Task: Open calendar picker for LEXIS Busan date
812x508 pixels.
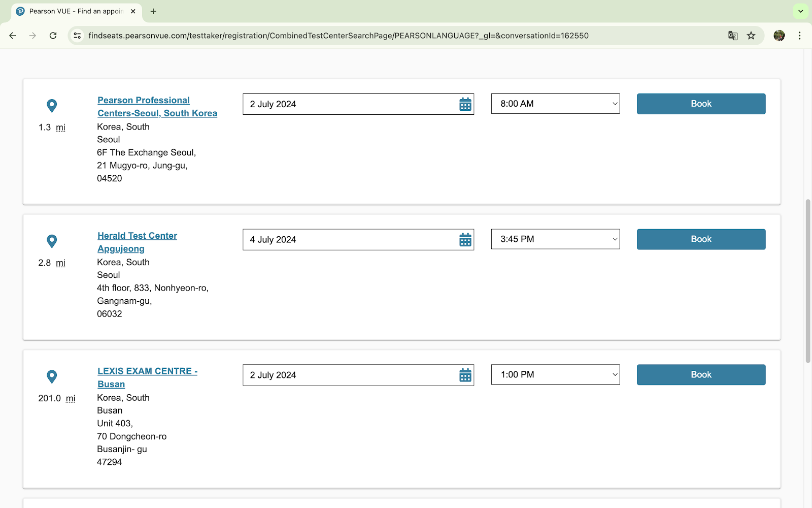Action: click(465, 375)
